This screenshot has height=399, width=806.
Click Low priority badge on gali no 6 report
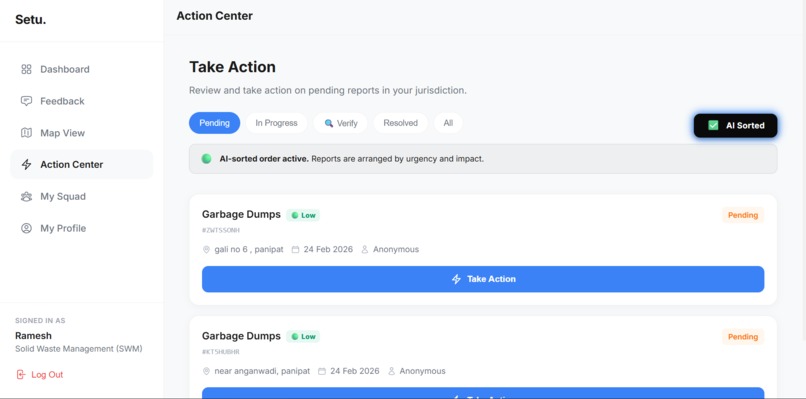tap(303, 215)
